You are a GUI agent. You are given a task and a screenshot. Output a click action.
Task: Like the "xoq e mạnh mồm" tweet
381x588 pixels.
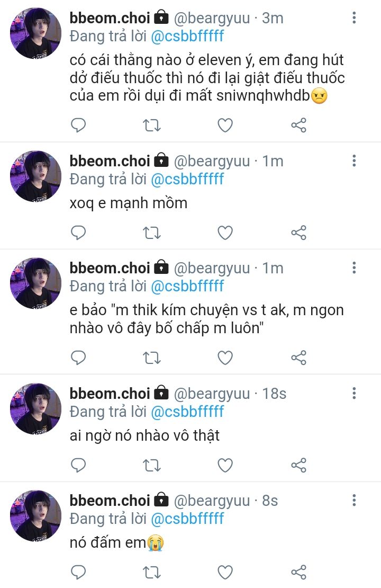pos(225,233)
